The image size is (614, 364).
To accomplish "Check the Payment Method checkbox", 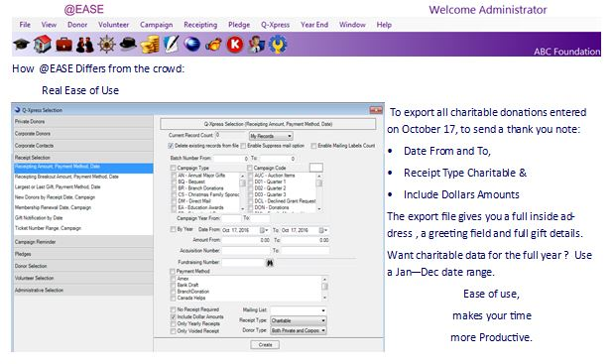I will [173, 271].
